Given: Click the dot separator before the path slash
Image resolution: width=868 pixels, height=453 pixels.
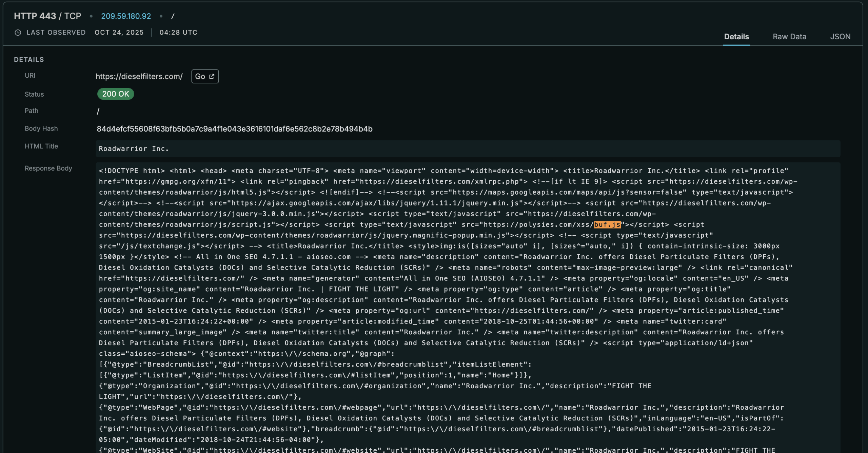Looking at the screenshot, I should [x=161, y=16].
